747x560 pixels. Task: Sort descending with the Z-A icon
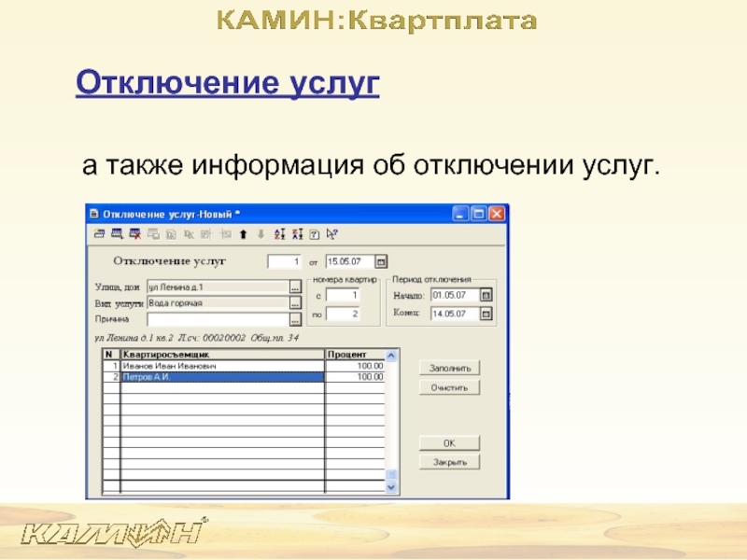(x=297, y=234)
